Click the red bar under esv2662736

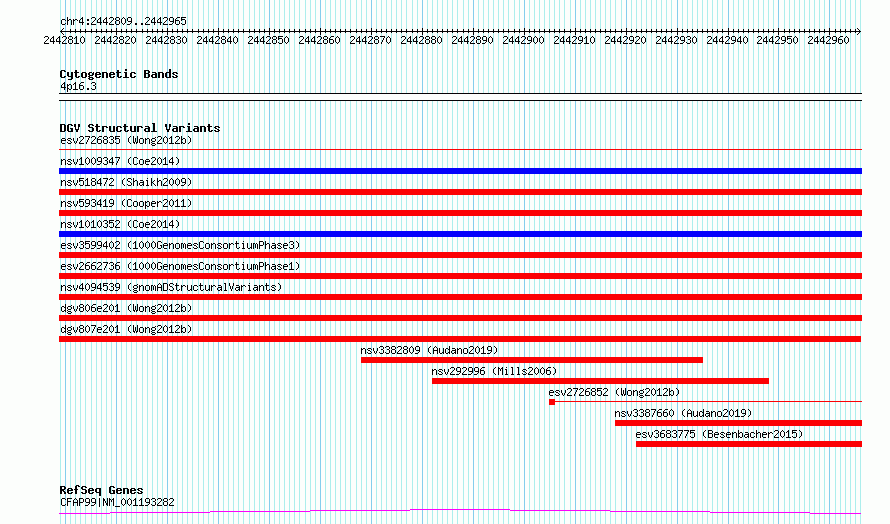(x=460, y=276)
